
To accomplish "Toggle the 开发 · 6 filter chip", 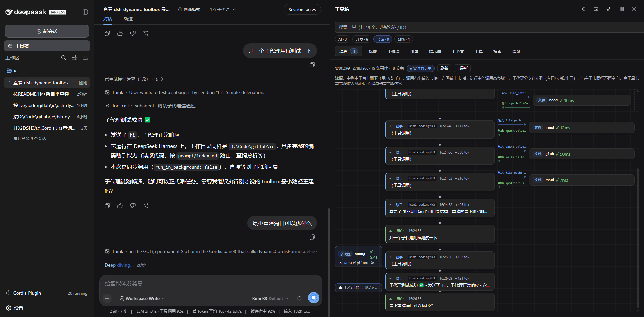I will click(x=362, y=39).
